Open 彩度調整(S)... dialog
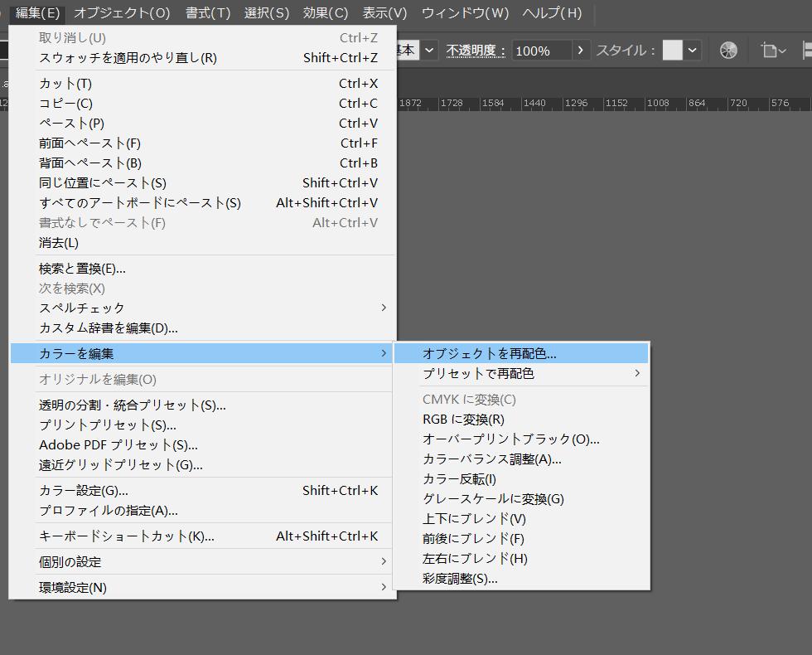The width and height of the screenshot is (812, 655). 521,579
